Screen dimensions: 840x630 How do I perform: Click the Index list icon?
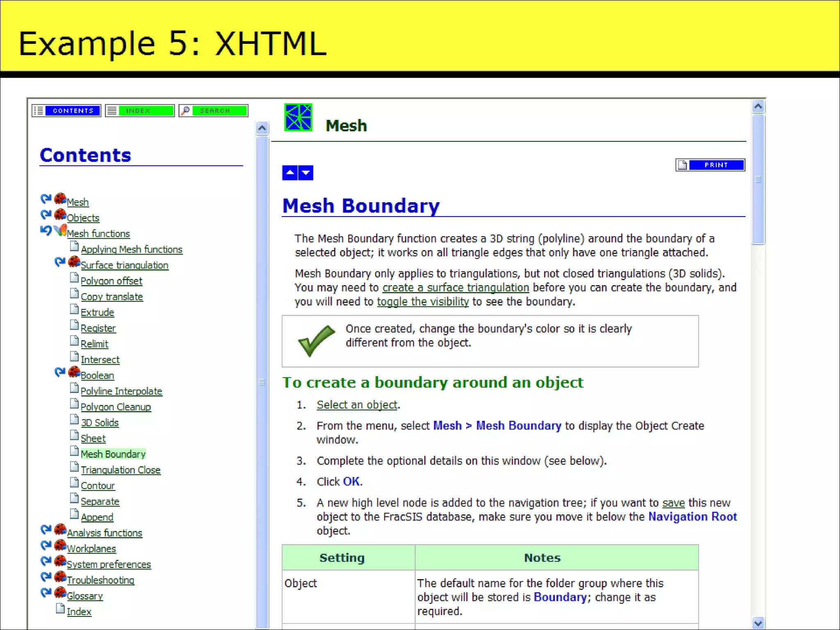(112, 111)
